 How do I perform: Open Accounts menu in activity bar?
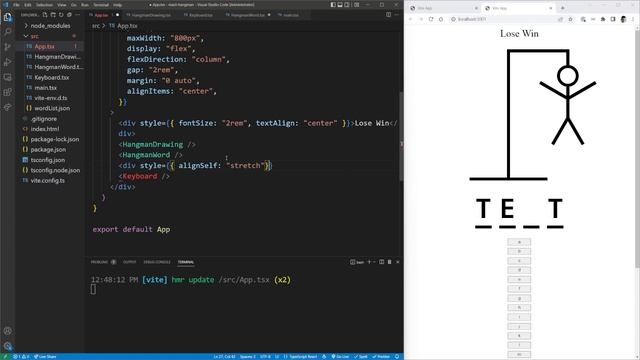click(7, 331)
